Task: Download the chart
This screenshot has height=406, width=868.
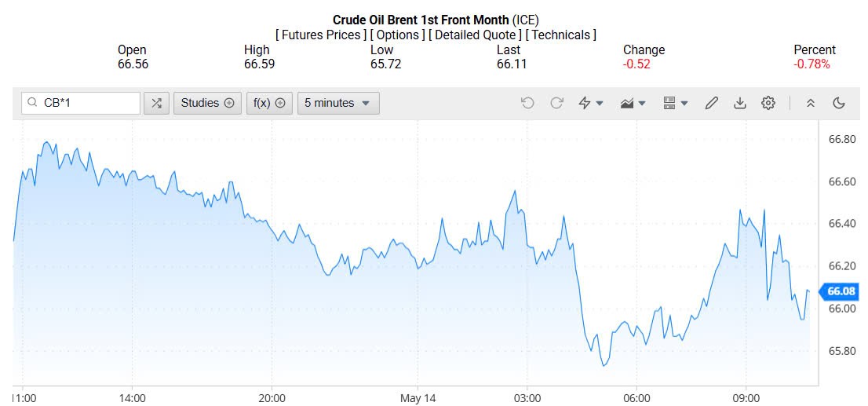Action: click(739, 103)
